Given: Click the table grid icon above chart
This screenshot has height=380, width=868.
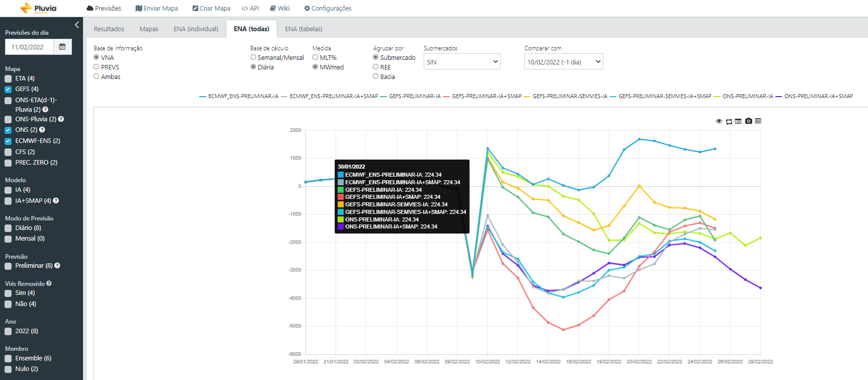Looking at the screenshot, I should tap(758, 121).
